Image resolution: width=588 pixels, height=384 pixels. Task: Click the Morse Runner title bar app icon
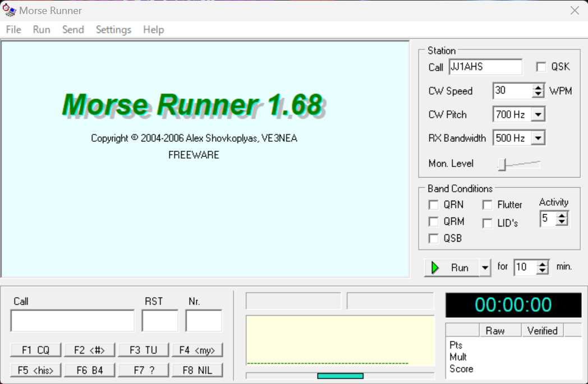tap(9, 10)
